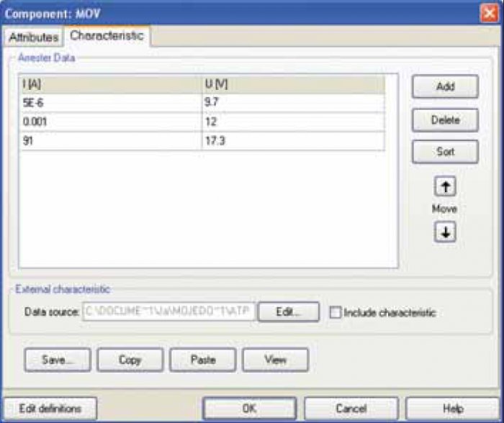Save the characteristic with Save...
This screenshot has height=423, width=504.
click(58, 360)
